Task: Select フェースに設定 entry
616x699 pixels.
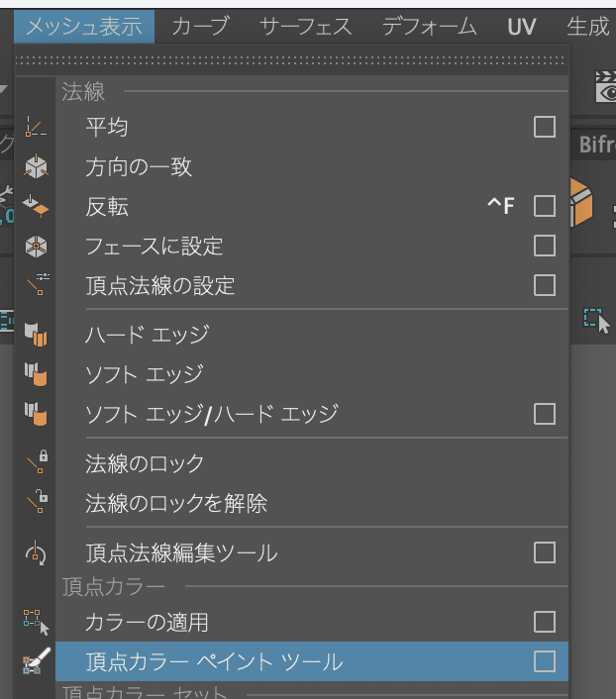Action: tap(312, 247)
